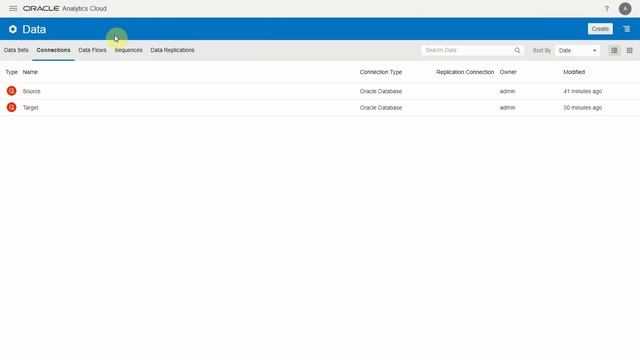Click the Modified column header

click(x=574, y=72)
